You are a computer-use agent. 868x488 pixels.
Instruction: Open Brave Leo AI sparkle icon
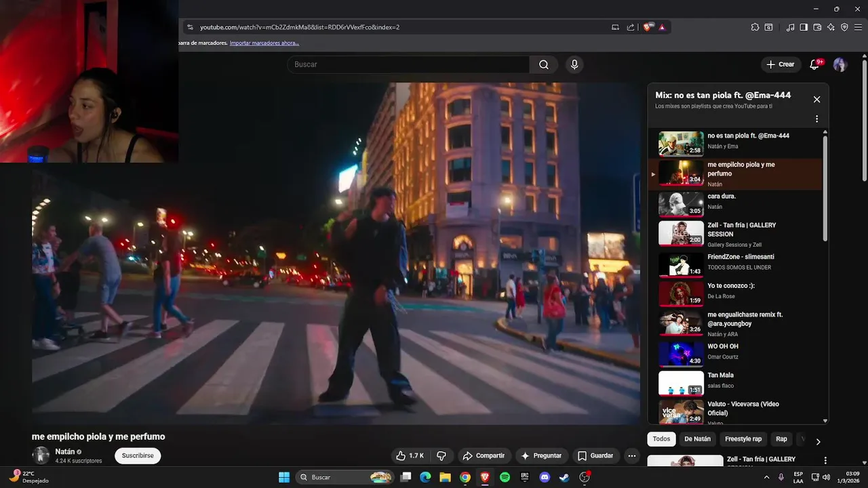click(x=831, y=27)
